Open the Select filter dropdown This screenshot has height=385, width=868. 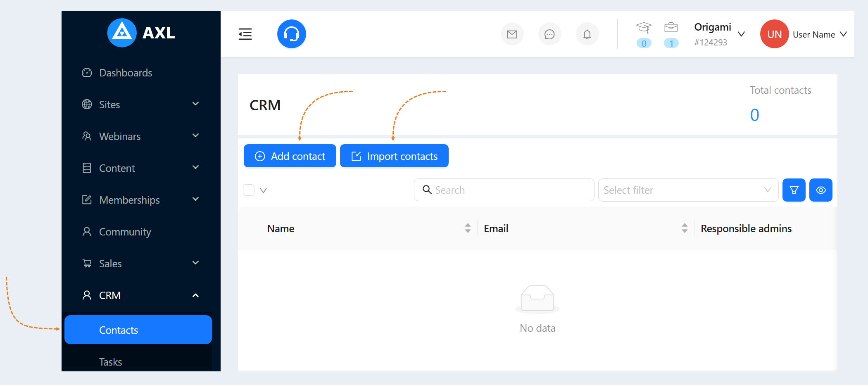tap(688, 190)
